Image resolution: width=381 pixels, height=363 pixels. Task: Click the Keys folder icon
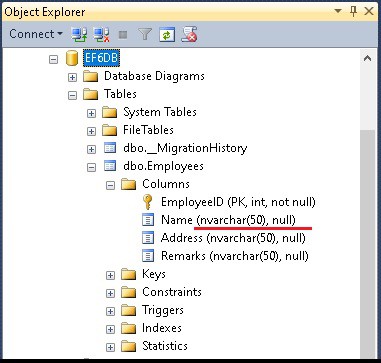(128, 274)
